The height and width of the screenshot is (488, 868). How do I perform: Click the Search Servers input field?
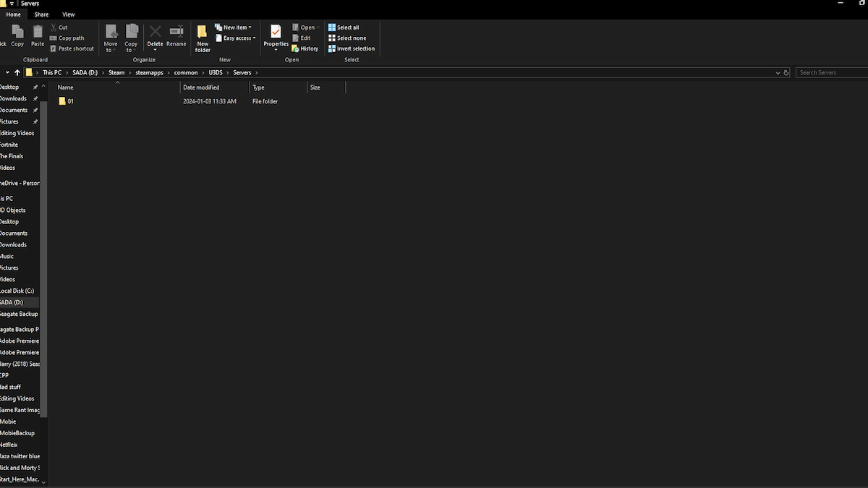832,72
